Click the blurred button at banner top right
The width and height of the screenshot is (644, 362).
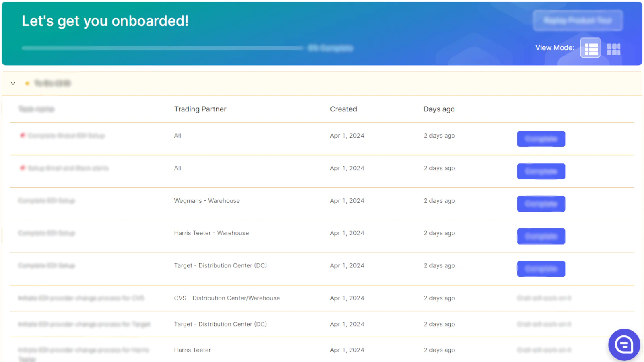tap(578, 21)
